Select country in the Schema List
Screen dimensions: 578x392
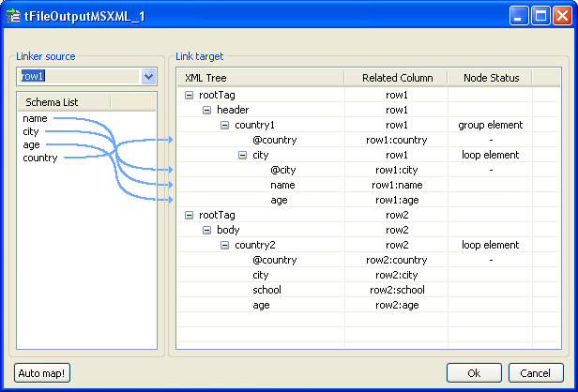click(x=40, y=158)
